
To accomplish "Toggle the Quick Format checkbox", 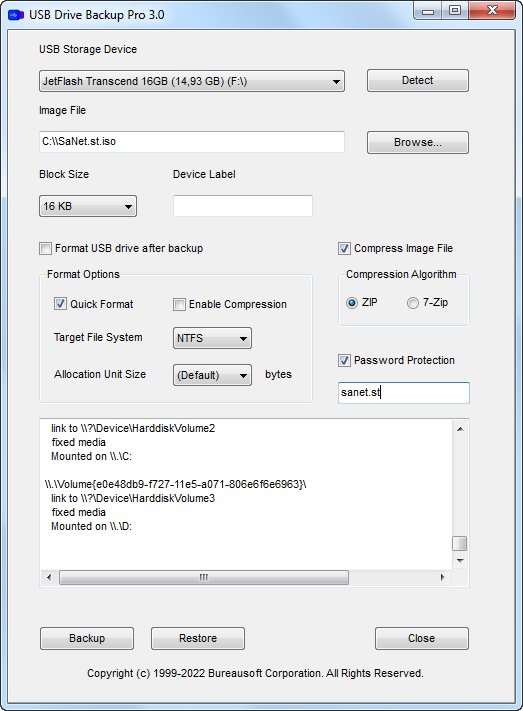I will coord(60,304).
